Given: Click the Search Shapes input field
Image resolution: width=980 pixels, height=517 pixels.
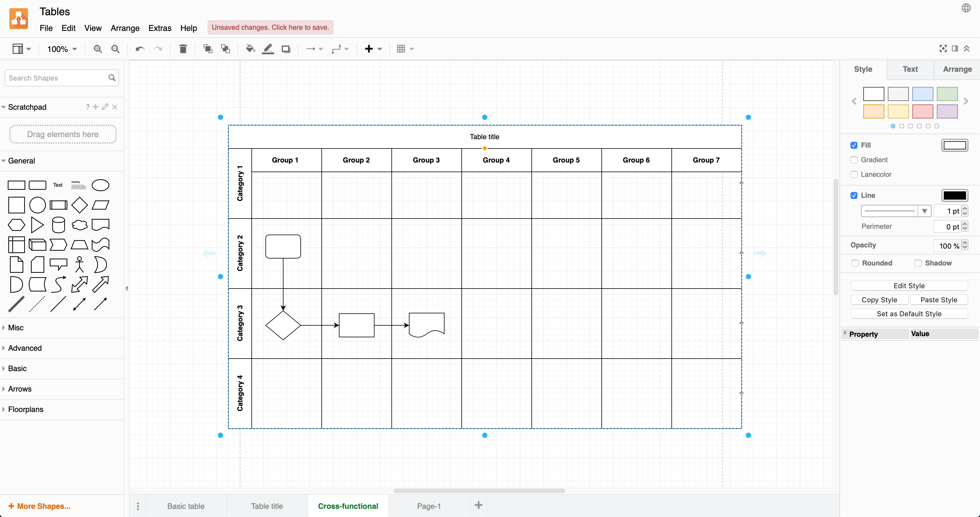Looking at the screenshot, I should coord(57,78).
